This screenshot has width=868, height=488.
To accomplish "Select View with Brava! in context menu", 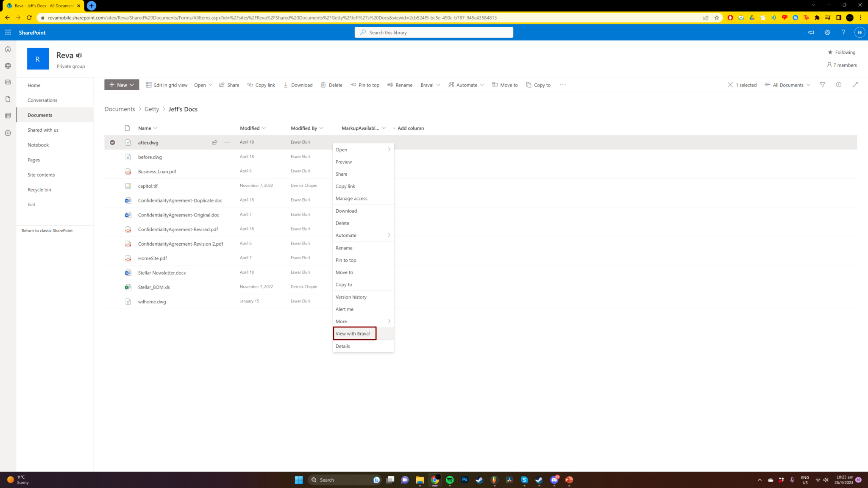I will (363, 333).
